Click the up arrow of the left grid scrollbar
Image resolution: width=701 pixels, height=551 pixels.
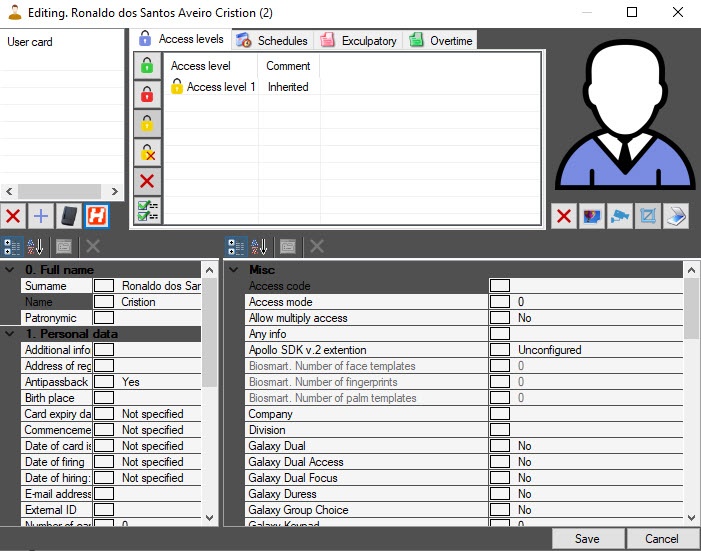(209, 270)
